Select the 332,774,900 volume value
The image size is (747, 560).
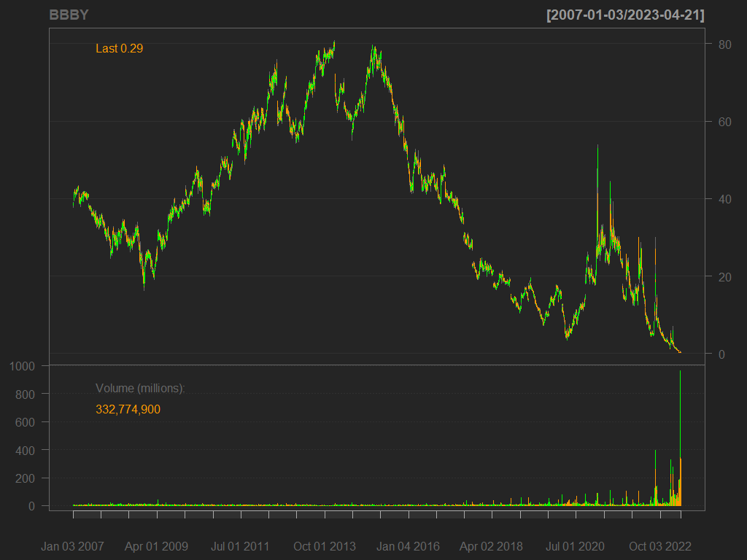(x=128, y=410)
